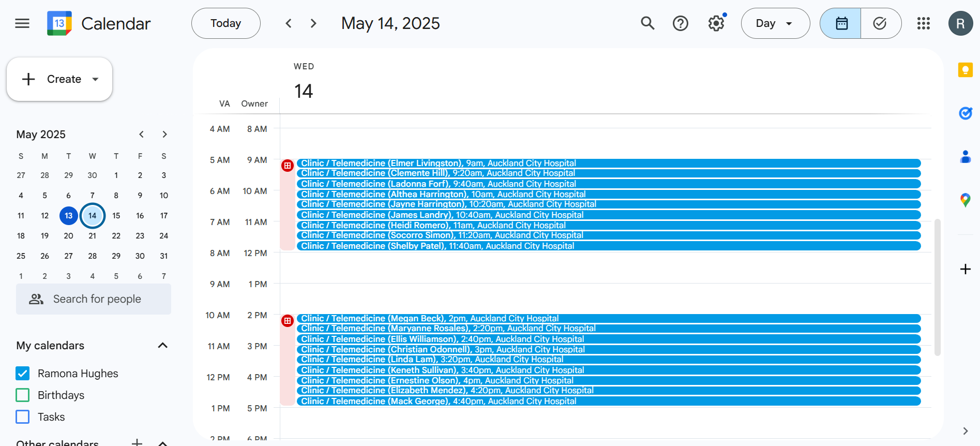Enable the Birthdays calendar checkbox
The height and width of the screenshot is (446, 980).
click(x=23, y=395)
